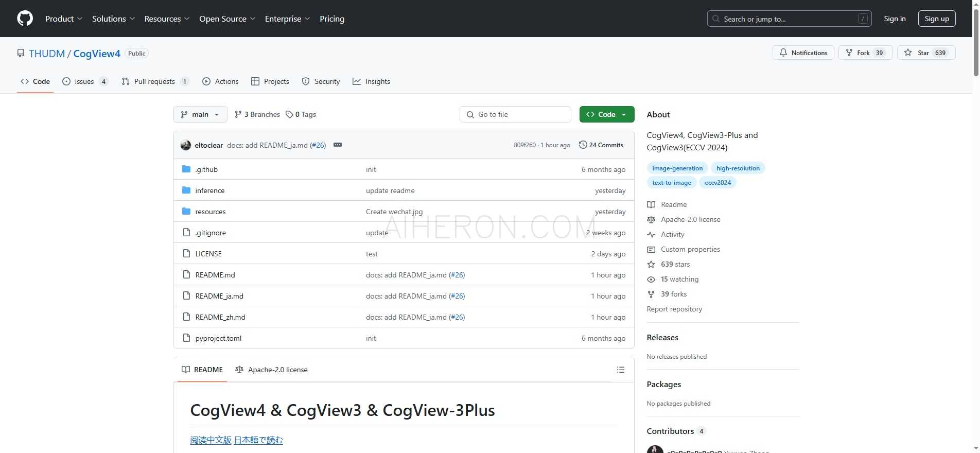This screenshot has width=980, height=453.
Task: Expand commit message details ellipsis
Action: coord(338,145)
